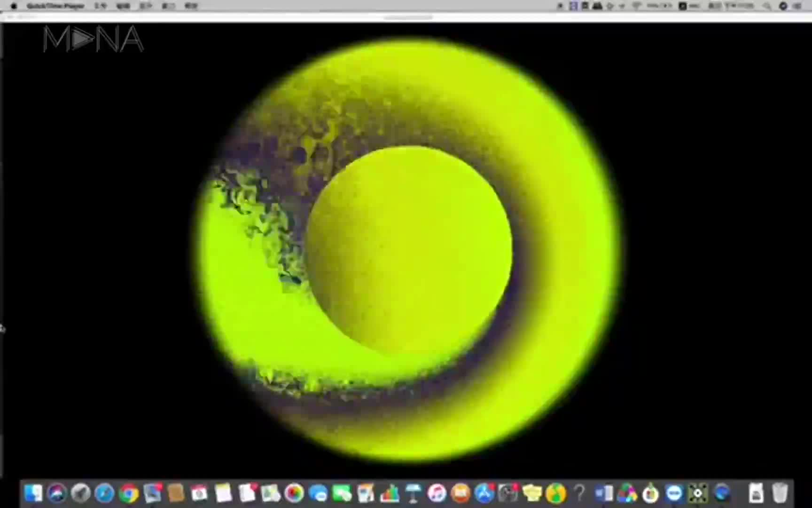Open Notification Center in menu bar
This screenshot has width=812, height=508.
point(797,6)
